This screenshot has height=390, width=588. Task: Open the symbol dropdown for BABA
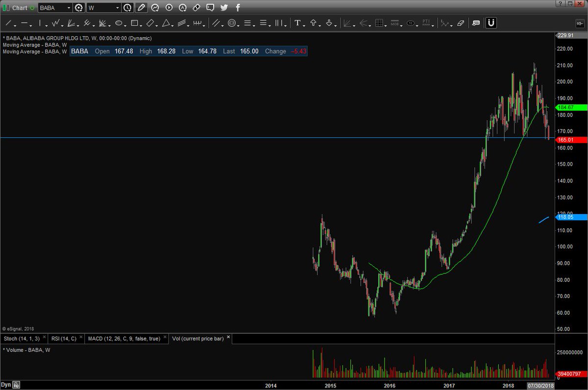pyautogui.click(x=68, y=8)
